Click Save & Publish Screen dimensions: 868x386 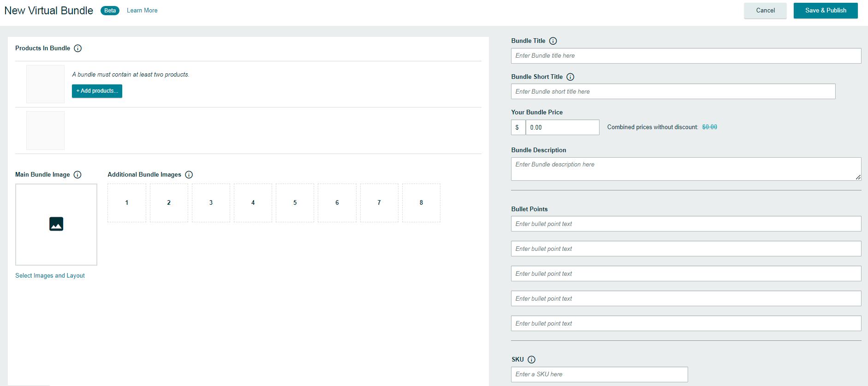(826, 11)
